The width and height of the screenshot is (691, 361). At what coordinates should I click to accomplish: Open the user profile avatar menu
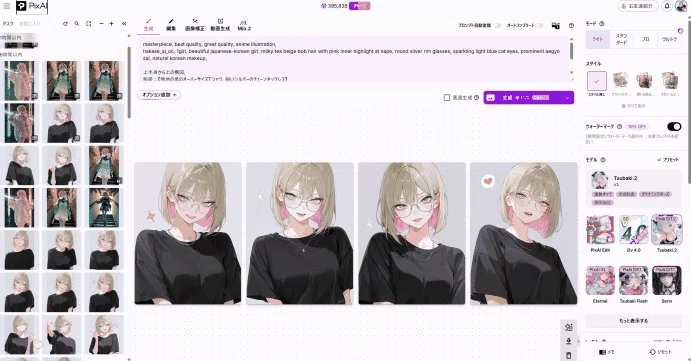pos(681,6)
